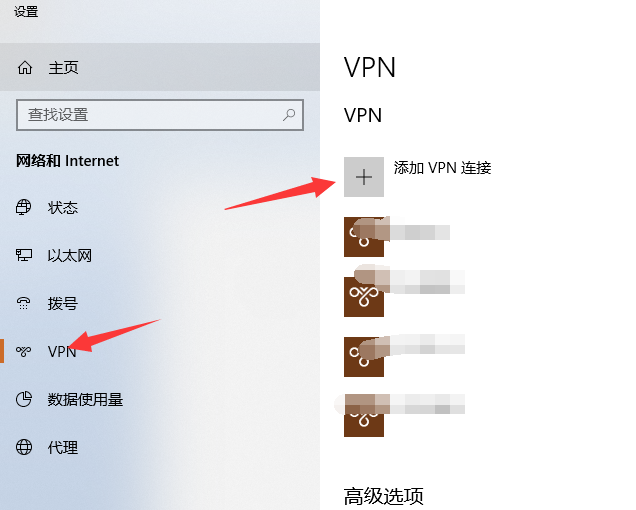Click the 状态 globe-monitor icon
The width and height of the screenshot is (636, 510).
click(x=24, y=207)
